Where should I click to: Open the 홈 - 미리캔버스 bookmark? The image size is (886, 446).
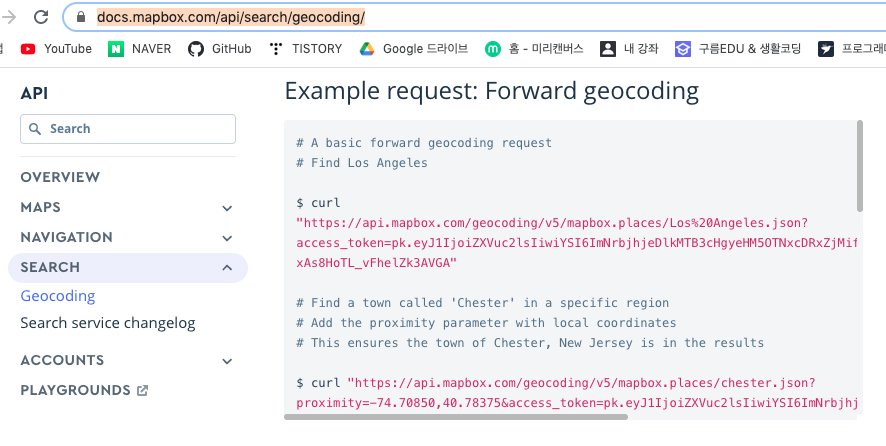click(x=534, y=49)
